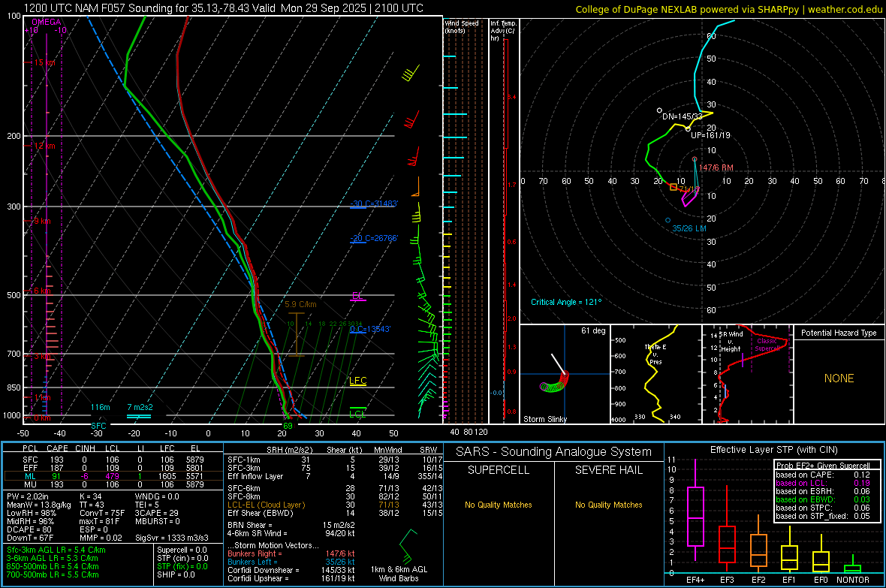This screenshot has width=886, height=588.
Task: Click the '61 deg' slinky tilt value
Action: (x=593, y=330)
